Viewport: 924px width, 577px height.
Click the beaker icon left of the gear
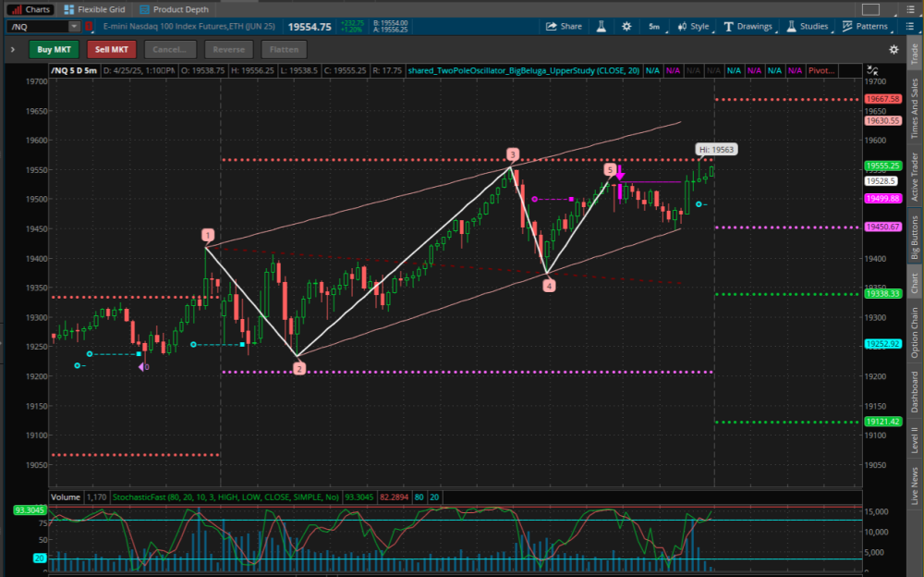pos(601,26)
